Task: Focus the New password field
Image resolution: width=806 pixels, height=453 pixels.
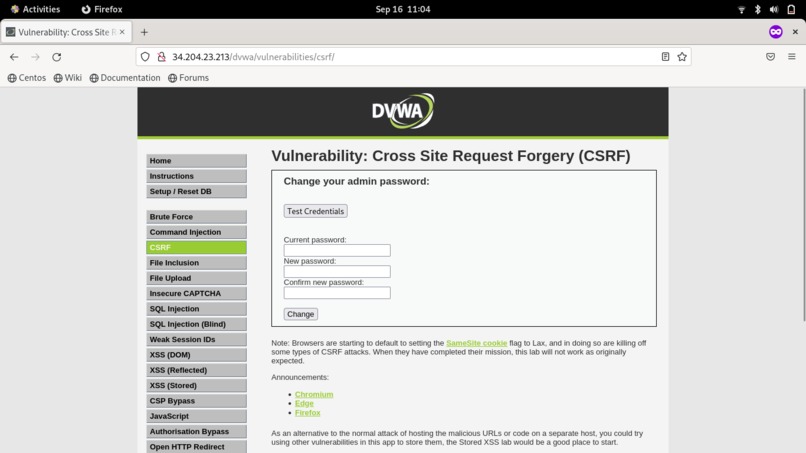Action: (337, 271)
